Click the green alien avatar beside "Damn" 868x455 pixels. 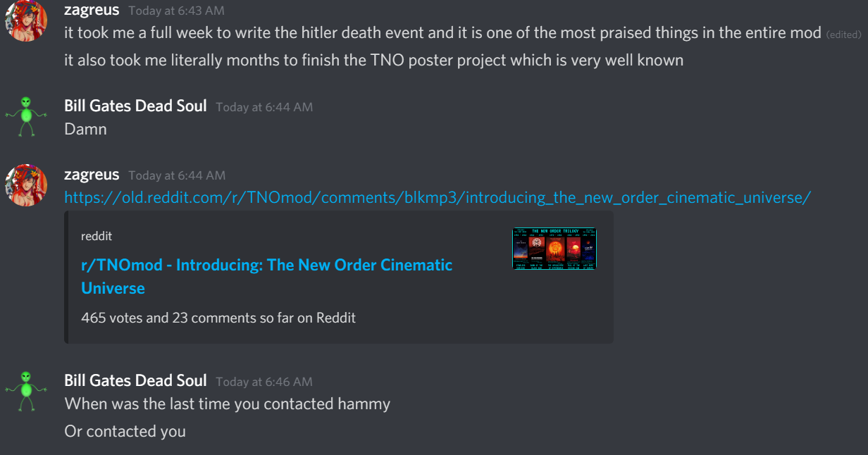(x=26, y=117)
